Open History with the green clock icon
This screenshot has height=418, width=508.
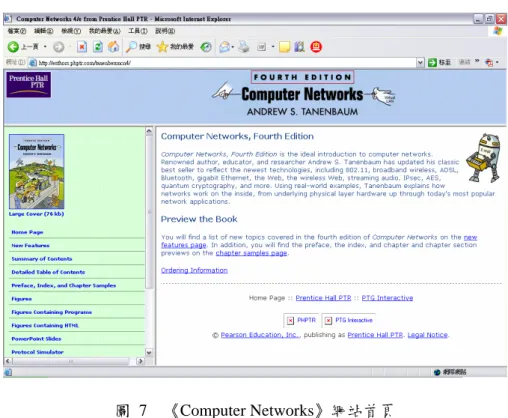(x=206, y=47)
